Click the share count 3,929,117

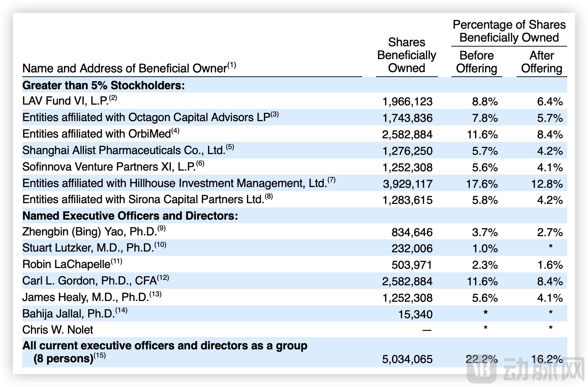(407, 184)
